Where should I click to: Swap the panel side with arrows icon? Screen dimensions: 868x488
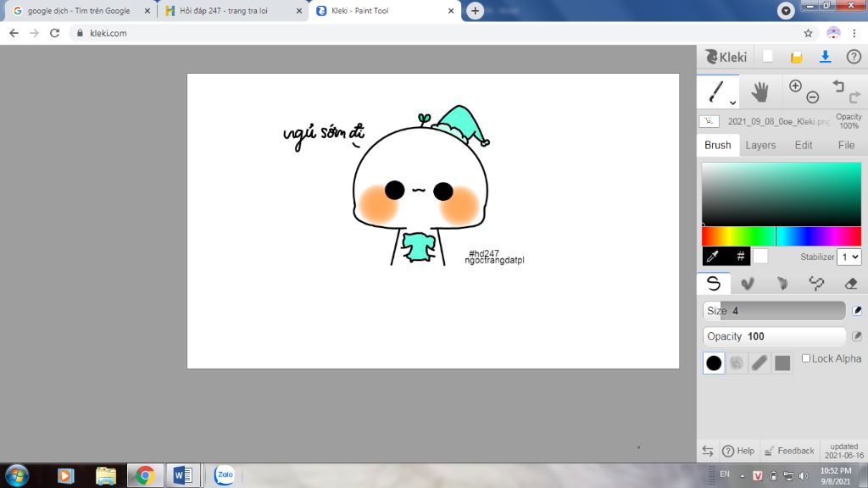coord(708,451)
